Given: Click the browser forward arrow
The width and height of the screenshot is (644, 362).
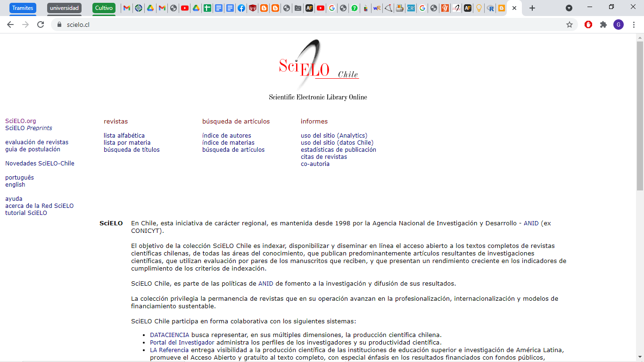Looking at the screenshot, I should [x=25, y=25].
